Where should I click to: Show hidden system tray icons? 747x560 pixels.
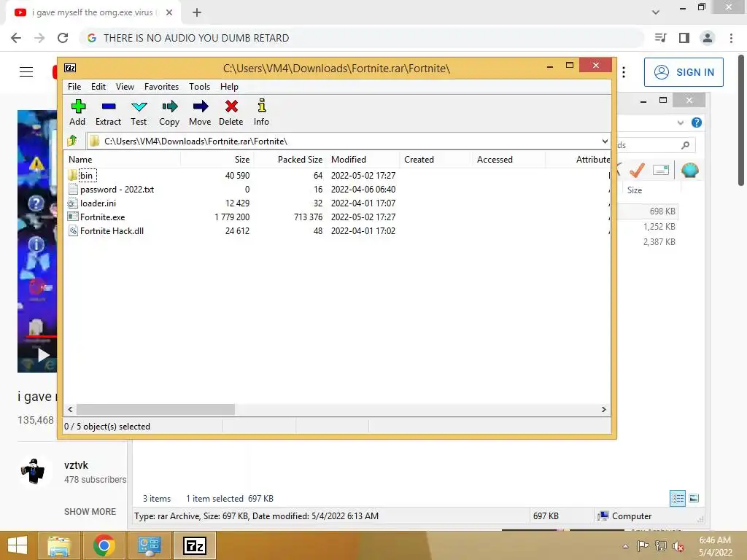[625, 546]
